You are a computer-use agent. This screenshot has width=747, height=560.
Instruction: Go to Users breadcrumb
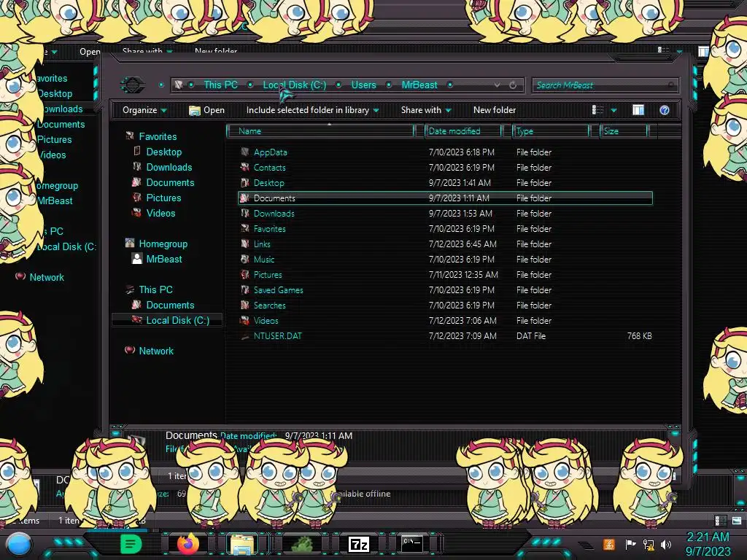[x=363, y=85]
